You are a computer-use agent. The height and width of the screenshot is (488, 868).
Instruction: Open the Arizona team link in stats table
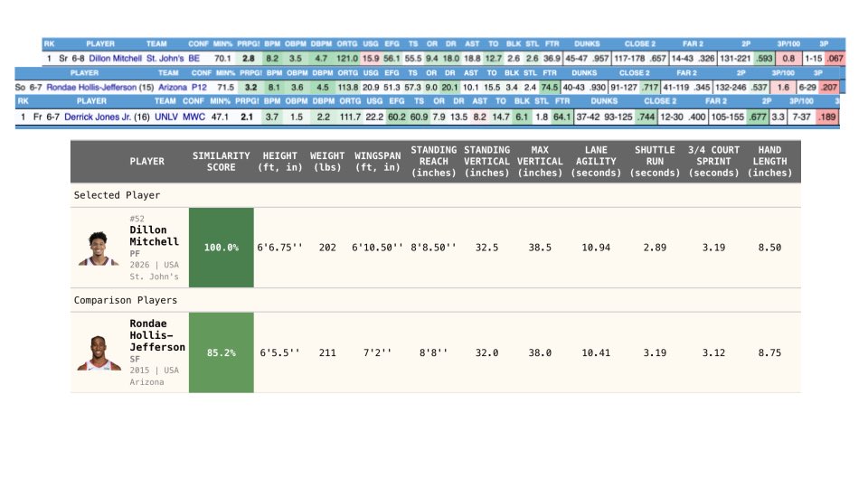(x=172, y=88)
